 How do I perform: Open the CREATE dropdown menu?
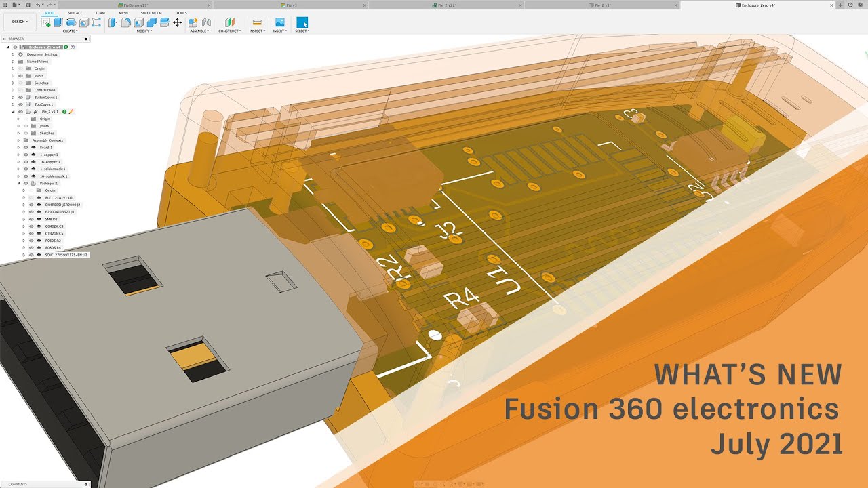click(x=70, y=30)
